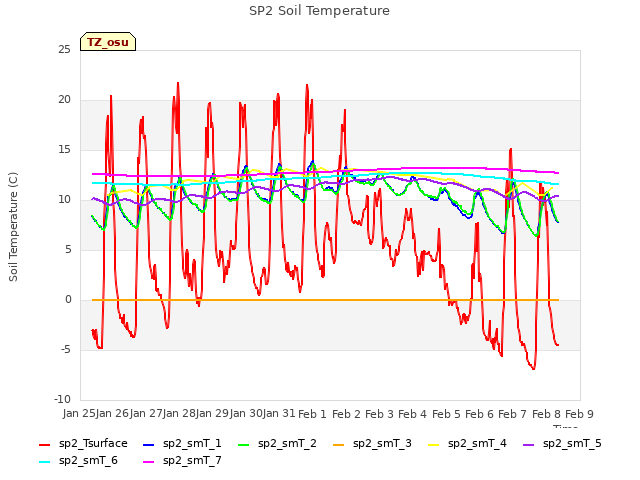
Task: Click the 20 y-axis tick label
Action: [64, 100]
